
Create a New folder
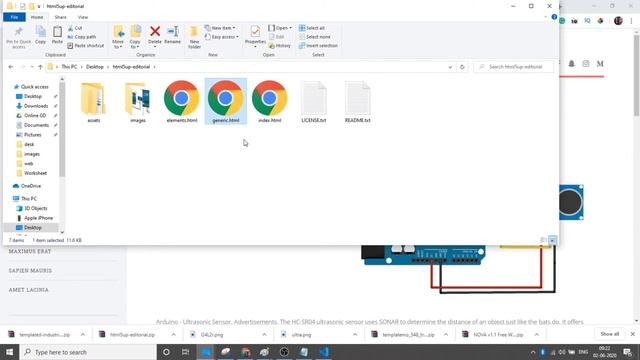point(194,37)
